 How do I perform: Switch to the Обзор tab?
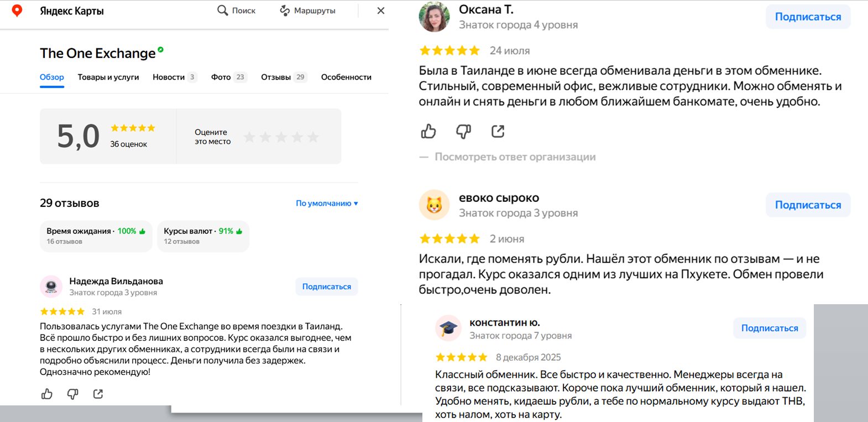point(52,77)
